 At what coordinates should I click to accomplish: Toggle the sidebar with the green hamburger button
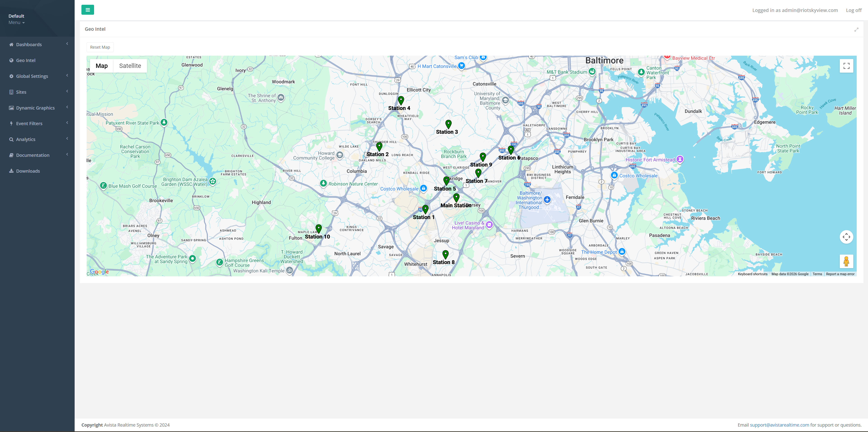tap(88, 10)
